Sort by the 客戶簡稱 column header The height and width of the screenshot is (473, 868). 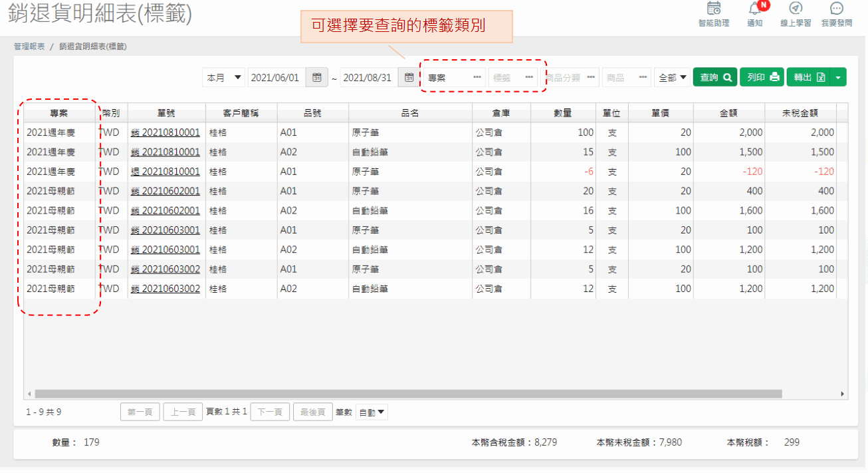coord(241,113)
